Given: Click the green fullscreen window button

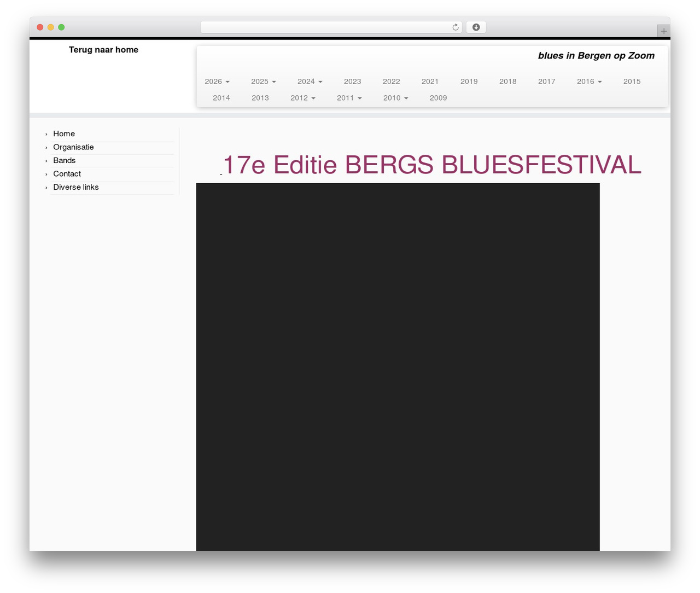Looking at the screenshot, I should click(x=61, y=27).
